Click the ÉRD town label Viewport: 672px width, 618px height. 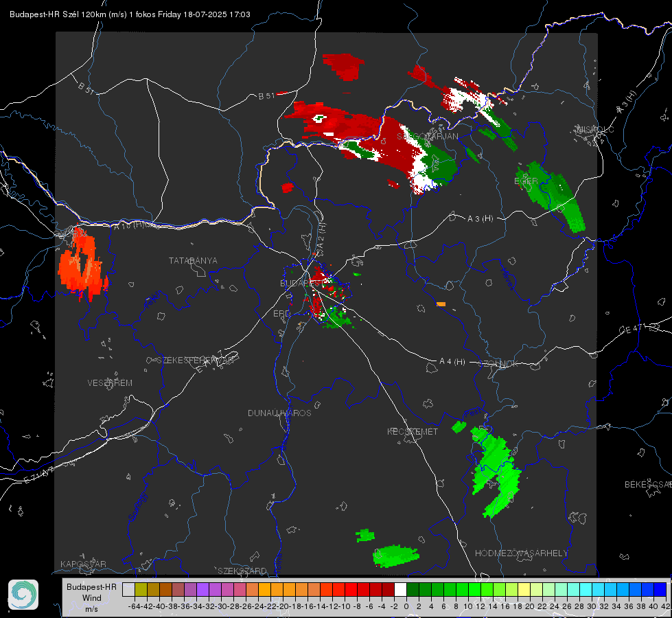[281, 314]
